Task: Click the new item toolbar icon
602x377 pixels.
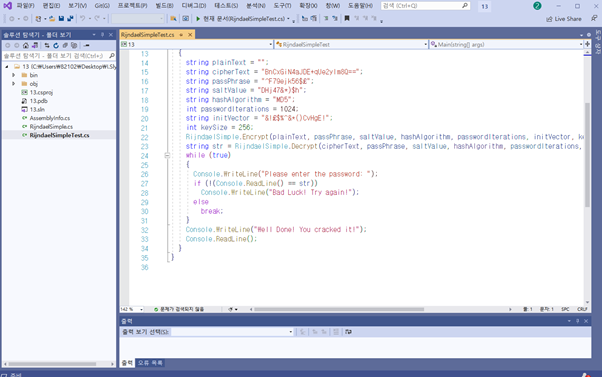Action: coord(38,18)
